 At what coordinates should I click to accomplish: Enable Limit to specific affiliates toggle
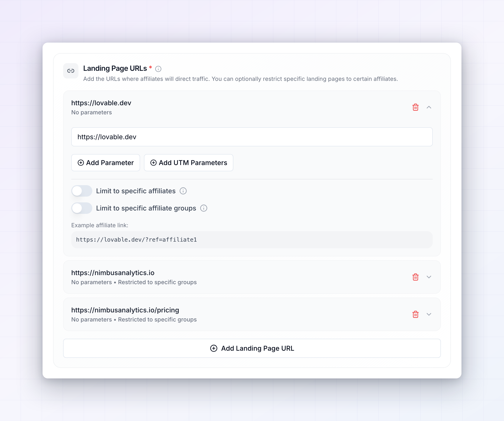click(x=82, y=191)
